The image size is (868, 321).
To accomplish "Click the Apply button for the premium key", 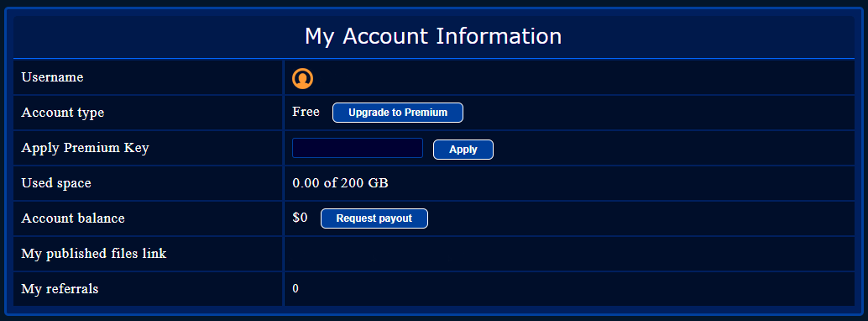I will [x=463, y=149].
